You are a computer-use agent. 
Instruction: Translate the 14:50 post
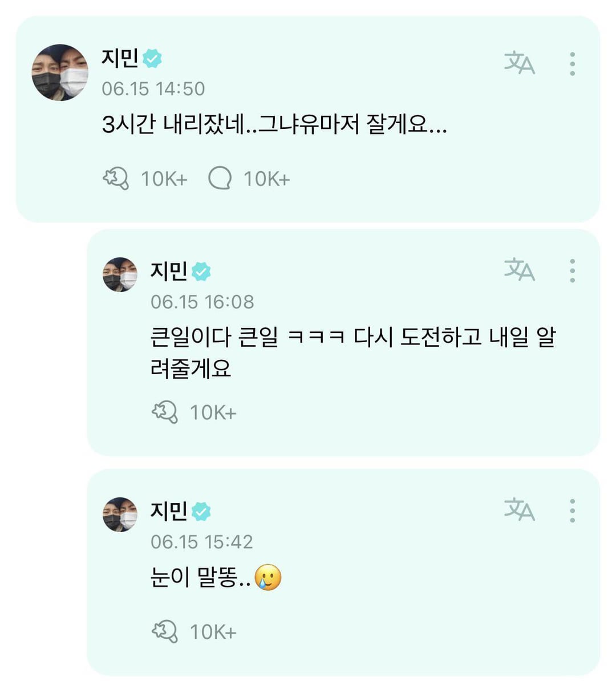[x=519, y=63]
